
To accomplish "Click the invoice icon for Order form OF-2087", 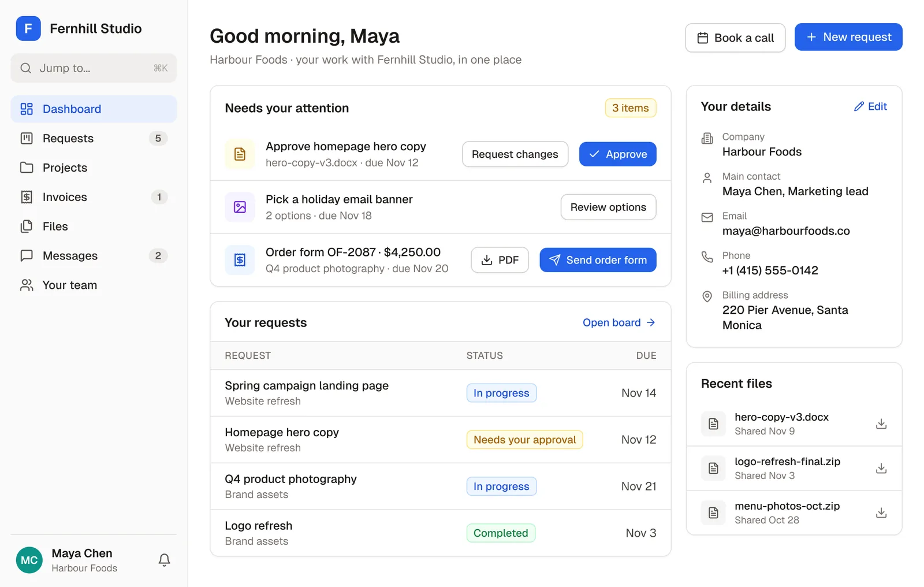I will (240, 260).
